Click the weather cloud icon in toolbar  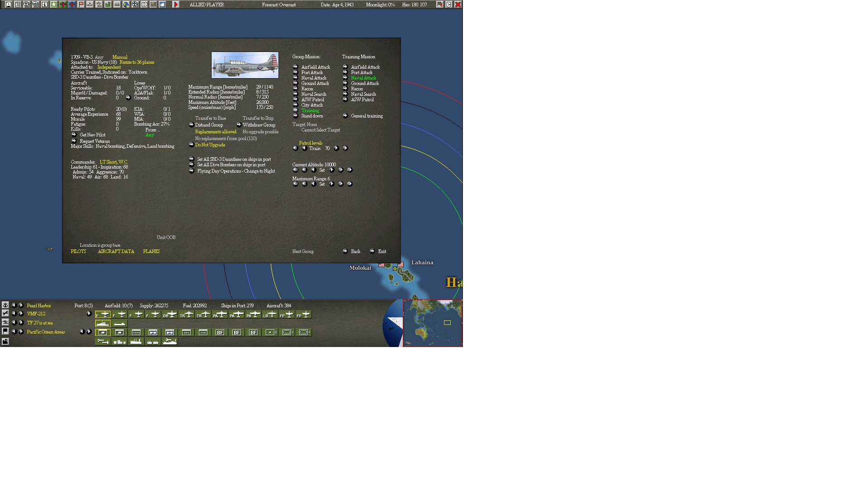162,5
